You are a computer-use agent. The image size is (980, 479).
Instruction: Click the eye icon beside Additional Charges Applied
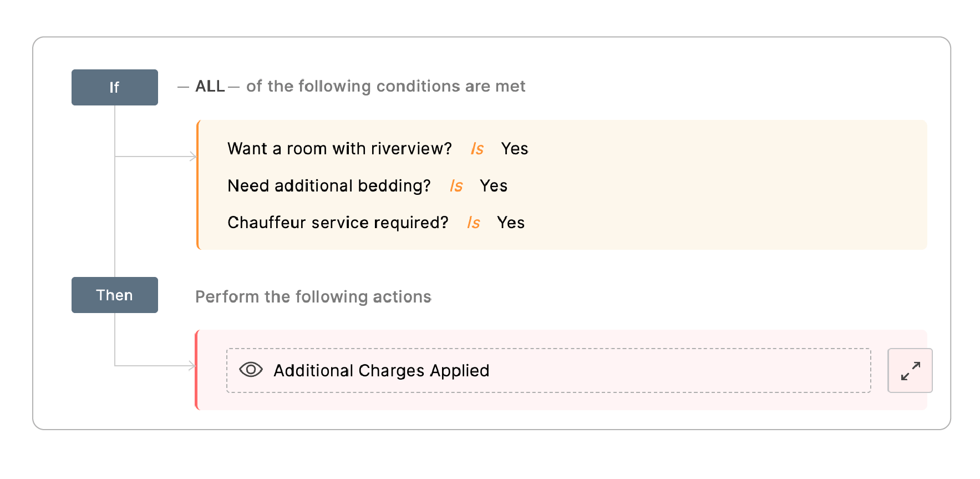[x=251, y=370]
